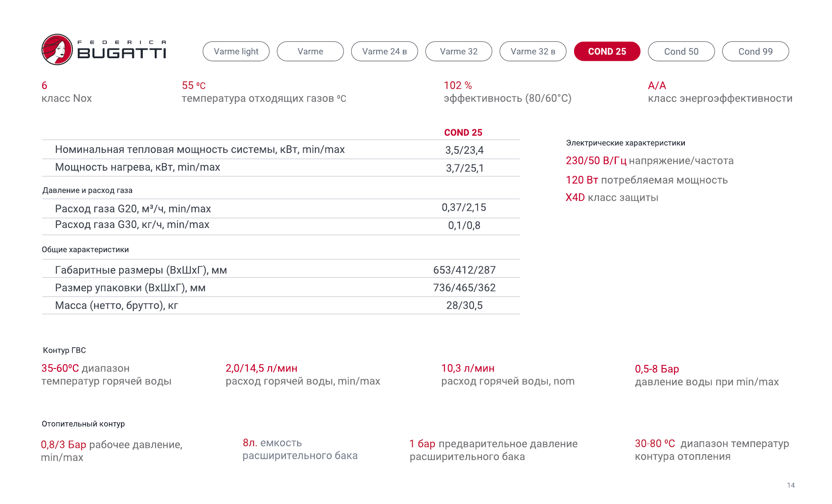This screenshot has height=504, width=832.
Task: Click the page number 14
Action: [791, 485]
